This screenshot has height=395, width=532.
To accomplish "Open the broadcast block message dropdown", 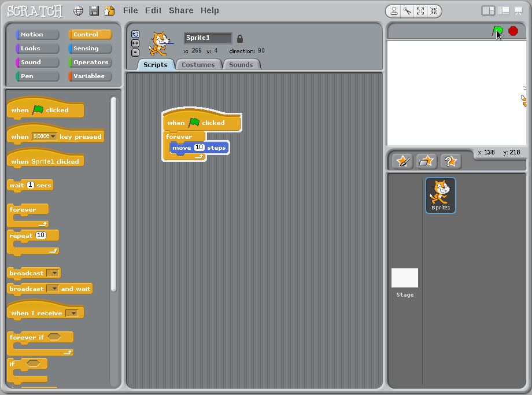I will (53, 273).
